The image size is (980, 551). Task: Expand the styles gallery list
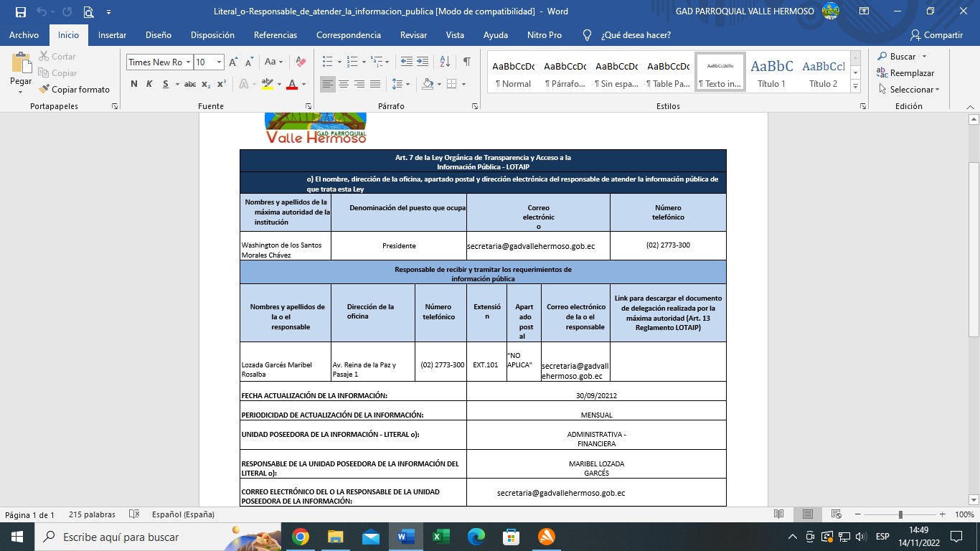coord(855,86)
